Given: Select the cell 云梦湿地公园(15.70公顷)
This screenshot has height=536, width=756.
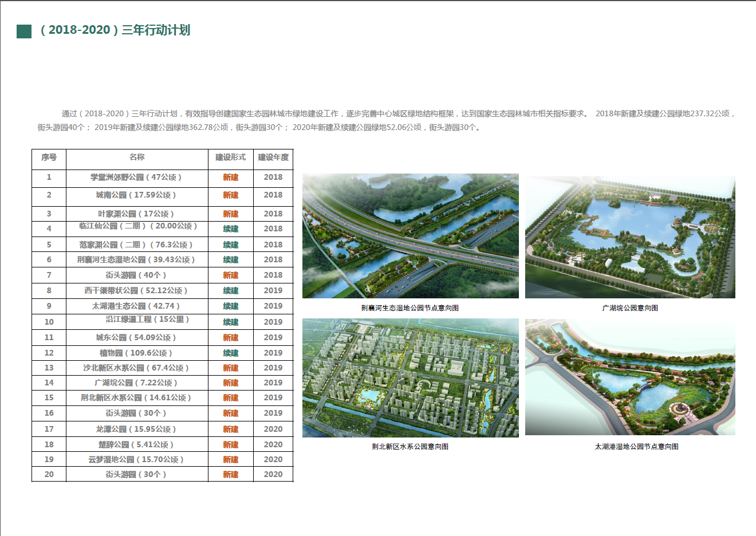Looking at the screenshot, I should 136,460.
